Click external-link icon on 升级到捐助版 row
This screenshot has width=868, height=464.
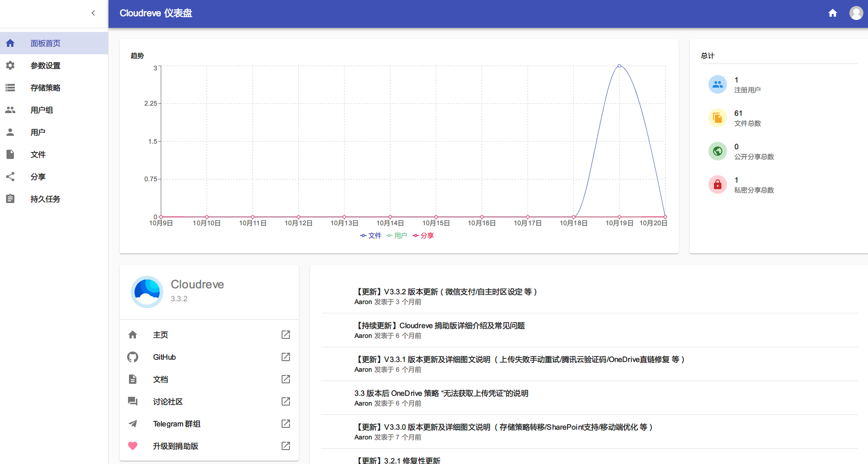coord(286,446)
